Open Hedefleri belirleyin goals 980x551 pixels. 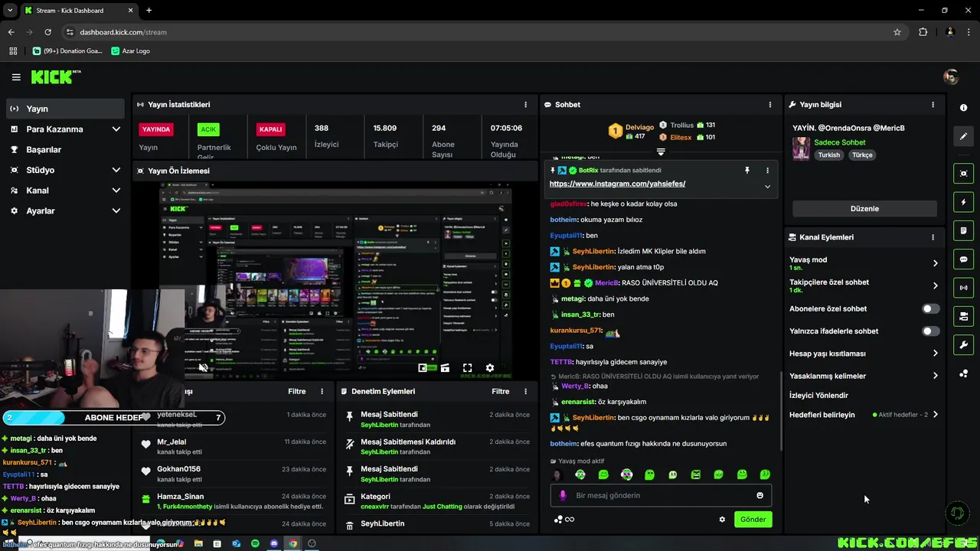864,415
